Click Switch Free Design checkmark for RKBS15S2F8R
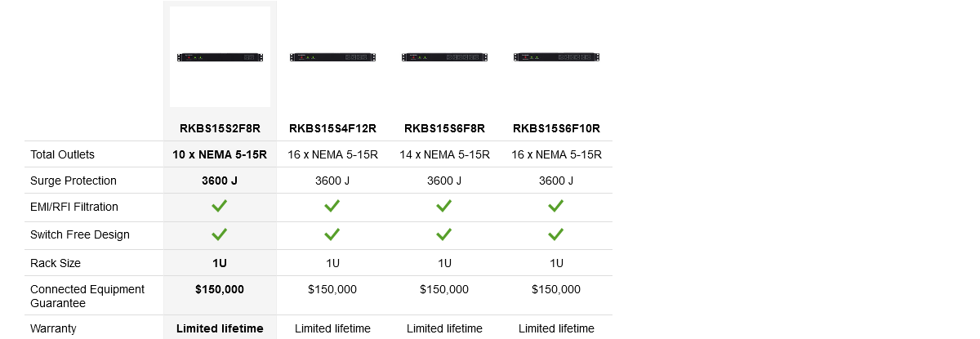 pos(220,234)
